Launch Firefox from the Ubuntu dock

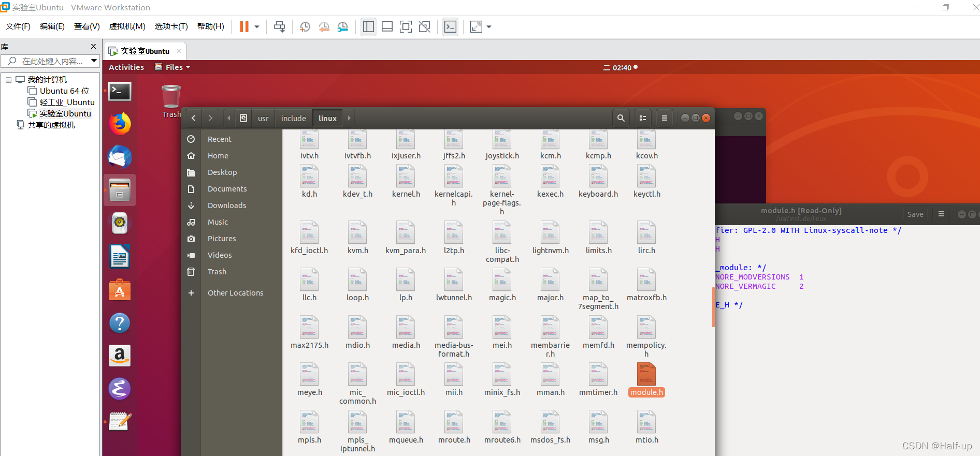(x=120, y=124)
